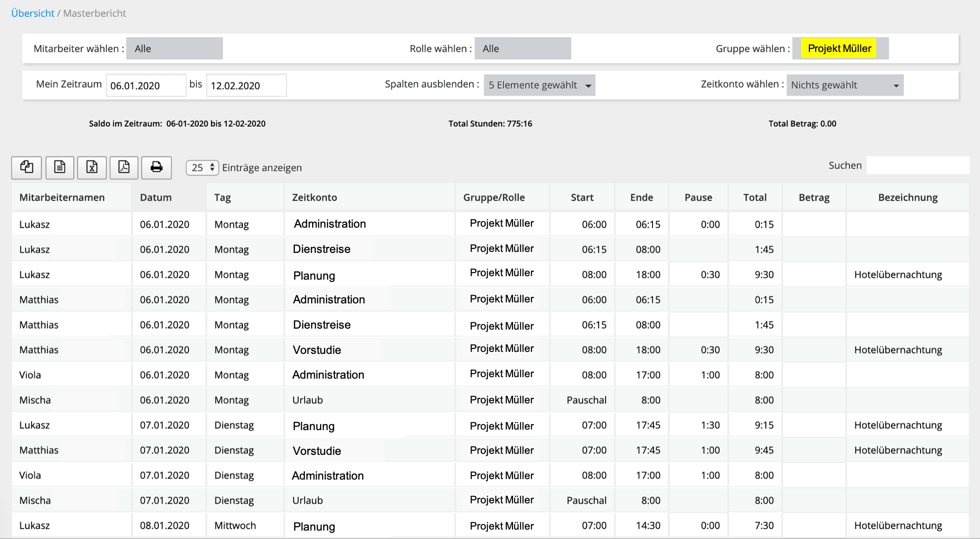Click the Projekt Müller group selection

pos(839,49)
